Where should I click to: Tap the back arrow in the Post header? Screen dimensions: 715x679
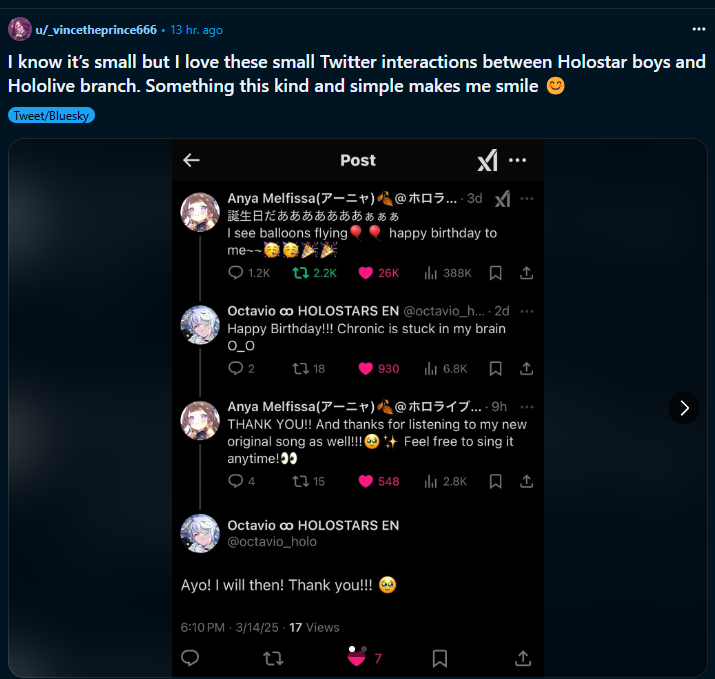[192, 160]
